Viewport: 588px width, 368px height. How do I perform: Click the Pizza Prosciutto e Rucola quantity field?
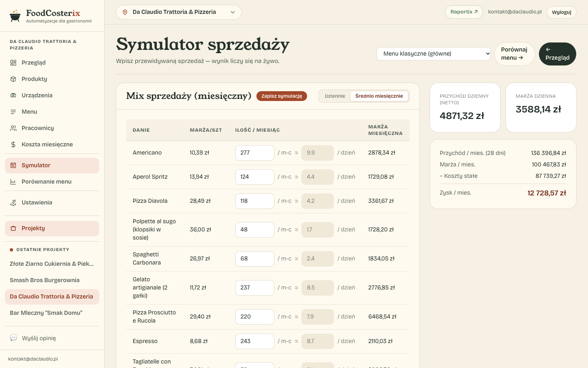click(x=255, y=317)
